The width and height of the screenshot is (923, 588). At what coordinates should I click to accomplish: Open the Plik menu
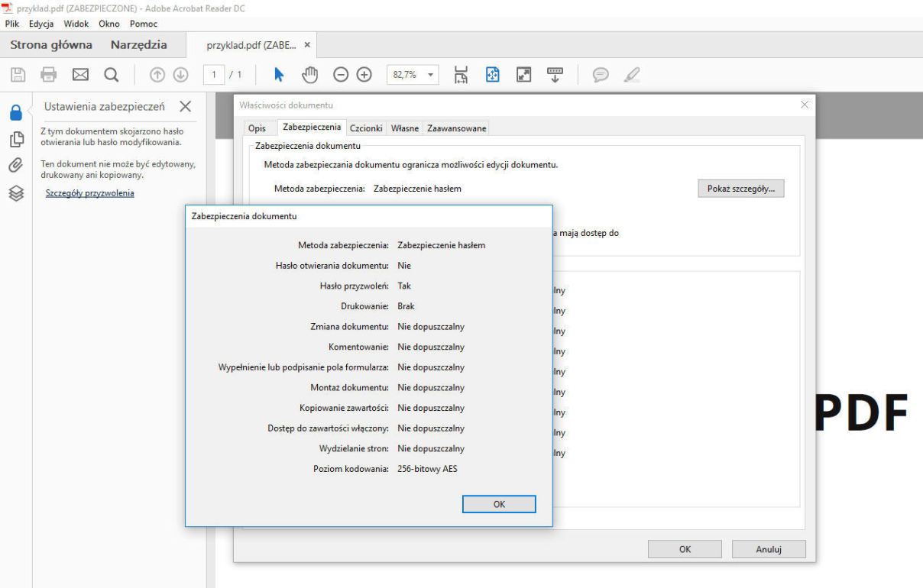click(x=13, y=24)
